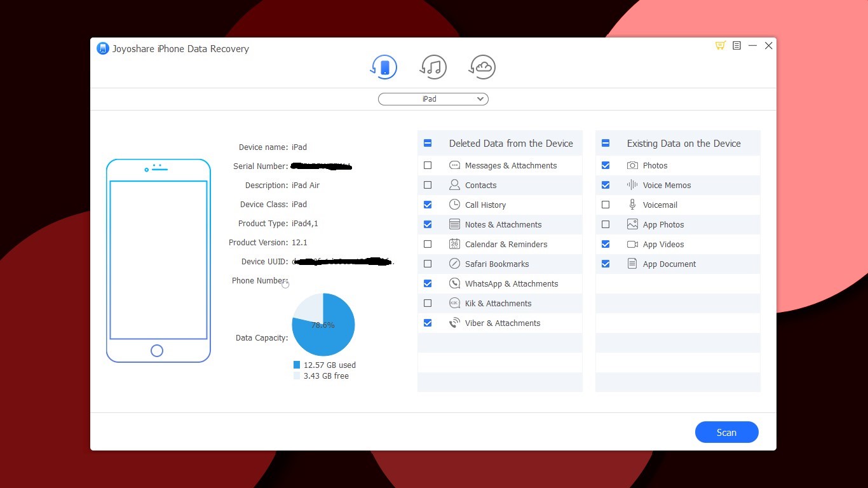Image resolution: width=868 pixels, height=488 pixels.
Task: Click the WhatsApp & Attachments icon
Action: [454, 283]
